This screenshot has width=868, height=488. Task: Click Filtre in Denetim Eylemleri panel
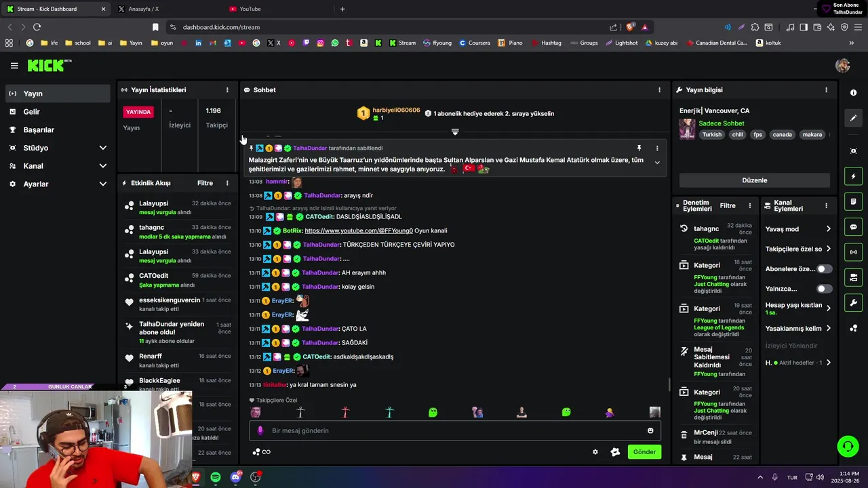click(728, 205)
